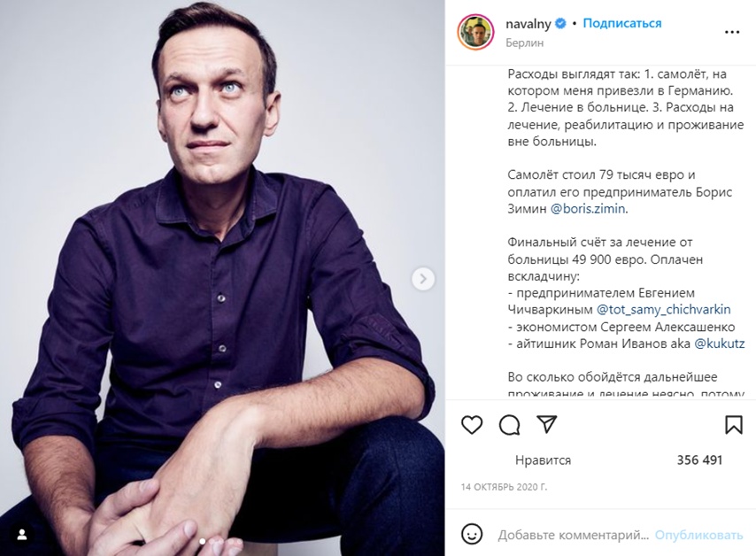The height and width of the screenshot is (556, 756).
Task: Open the @tot_samy_chichvarkin mention
Action: point(663,310)
